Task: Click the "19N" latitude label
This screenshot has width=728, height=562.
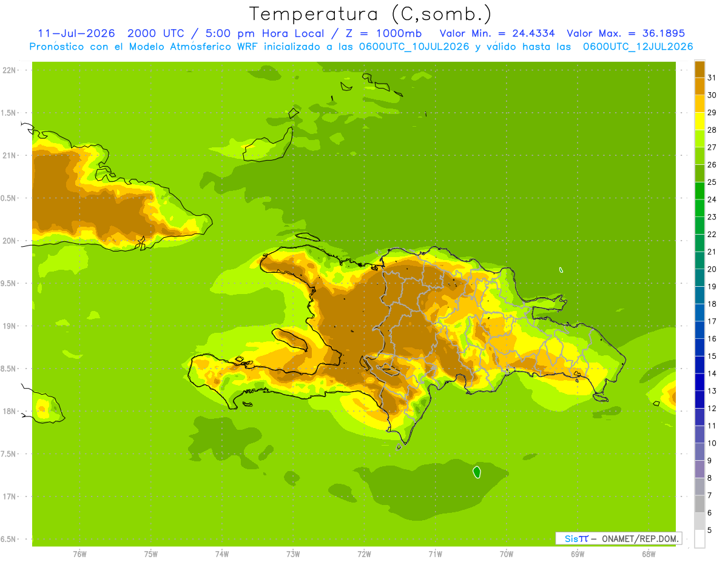Action: pos(9,326)
